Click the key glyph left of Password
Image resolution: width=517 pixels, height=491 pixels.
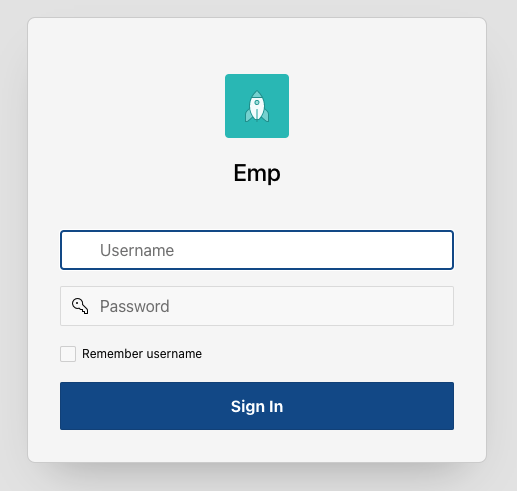80,306
